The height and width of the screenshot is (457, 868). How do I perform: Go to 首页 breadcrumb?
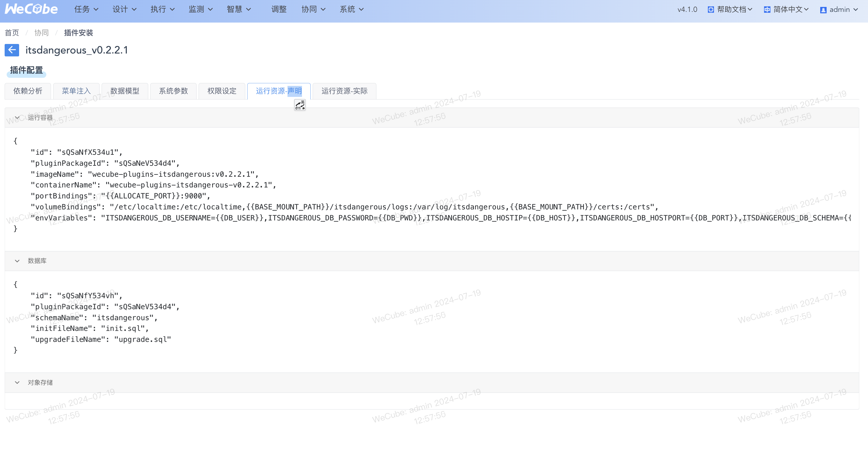pos(12,33)
